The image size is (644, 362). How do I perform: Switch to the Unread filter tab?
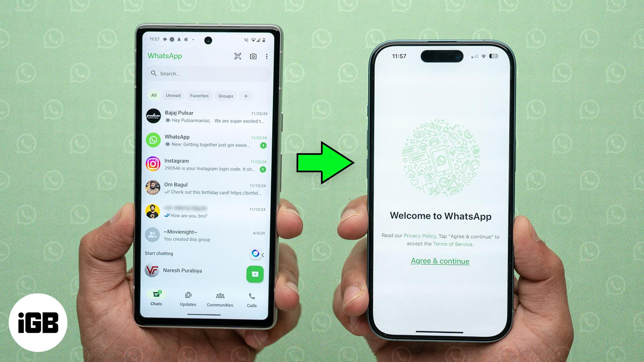[173, 96]
